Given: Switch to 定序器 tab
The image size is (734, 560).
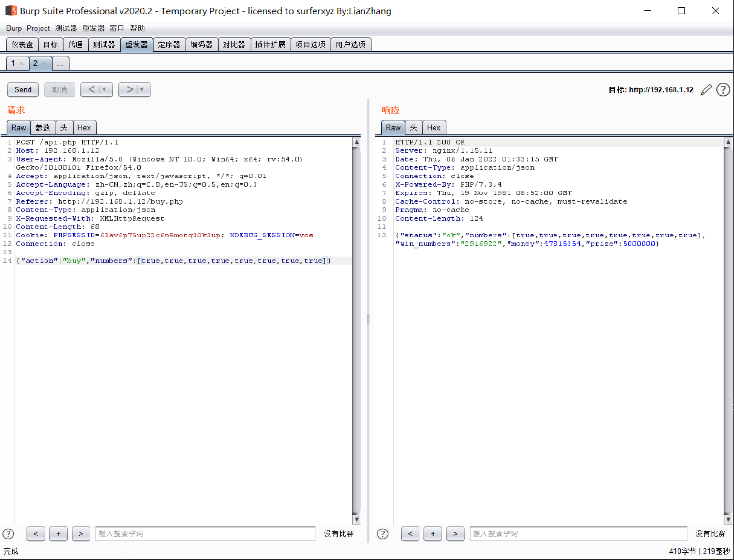Looking at the screenshot, I should [x=169, y=44].
